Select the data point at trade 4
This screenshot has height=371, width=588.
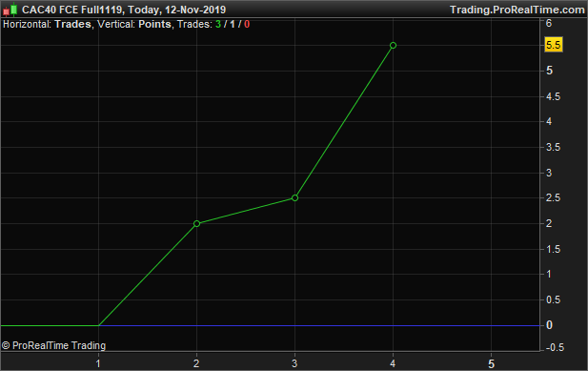[x=393, y=46]
